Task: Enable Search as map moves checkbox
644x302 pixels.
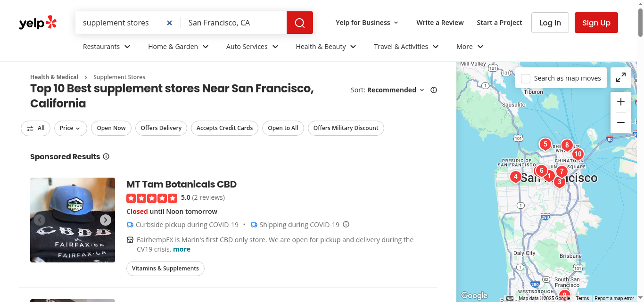Action: pos(526,78)
